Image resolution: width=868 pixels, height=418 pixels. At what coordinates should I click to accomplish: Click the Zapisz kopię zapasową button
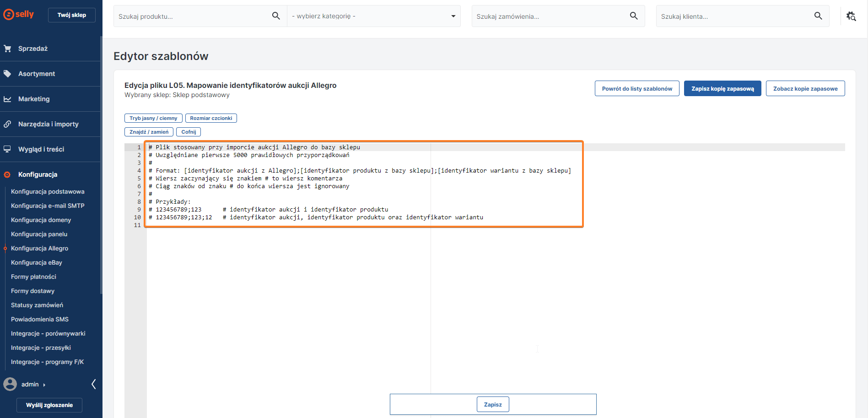point(722,88)
